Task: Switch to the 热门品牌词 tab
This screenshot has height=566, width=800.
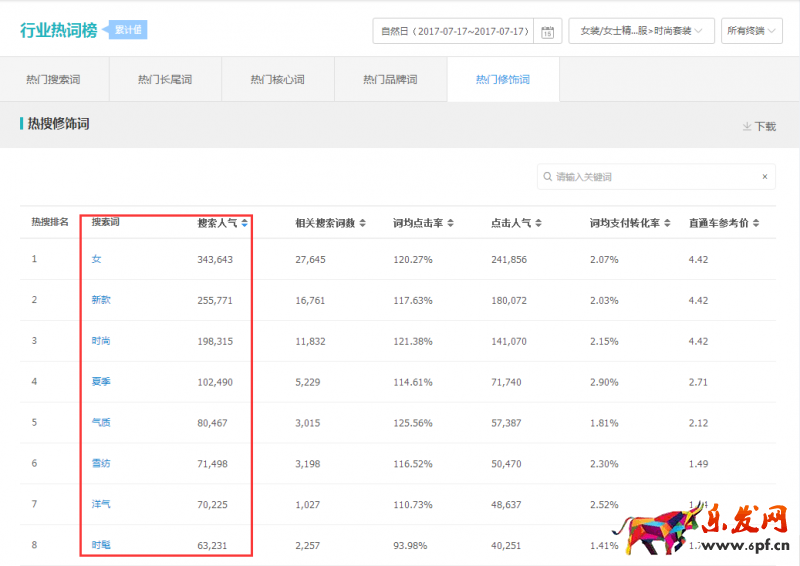Action: point(390,80)
